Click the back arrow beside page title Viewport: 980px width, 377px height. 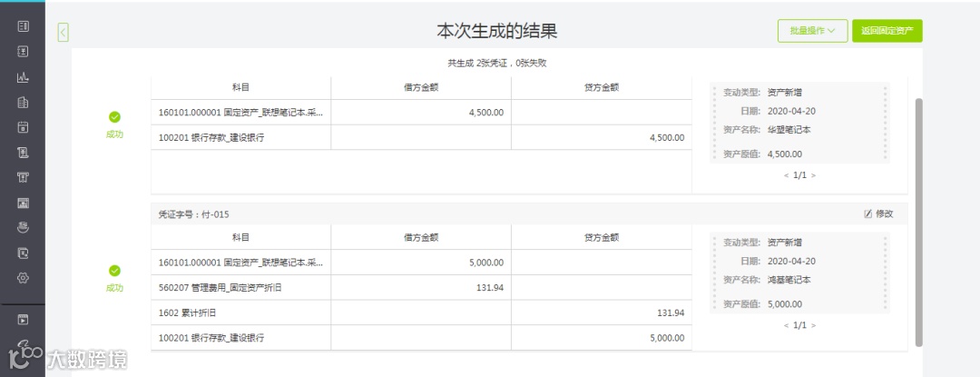click(x=64, y=33)
